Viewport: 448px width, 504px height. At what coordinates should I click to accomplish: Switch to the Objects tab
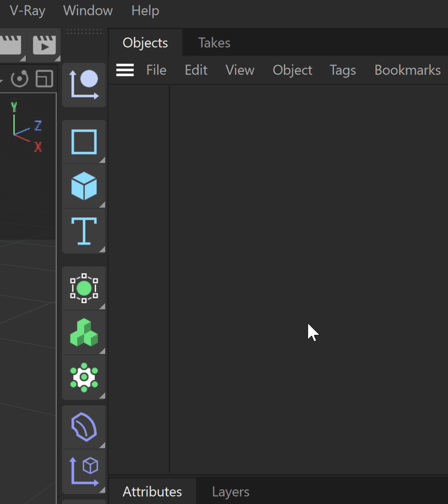[x=145, y=43]
